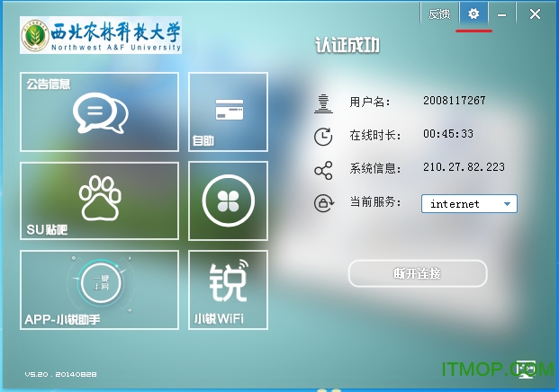Click the dropdown arrow beside internet
The height and width of the screenshot is (392, 559).
click(x=508, y=204)
